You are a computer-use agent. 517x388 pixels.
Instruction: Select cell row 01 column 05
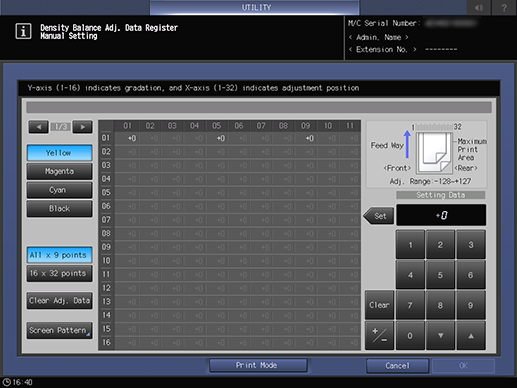pyautogui.click(x=217, y=138)
